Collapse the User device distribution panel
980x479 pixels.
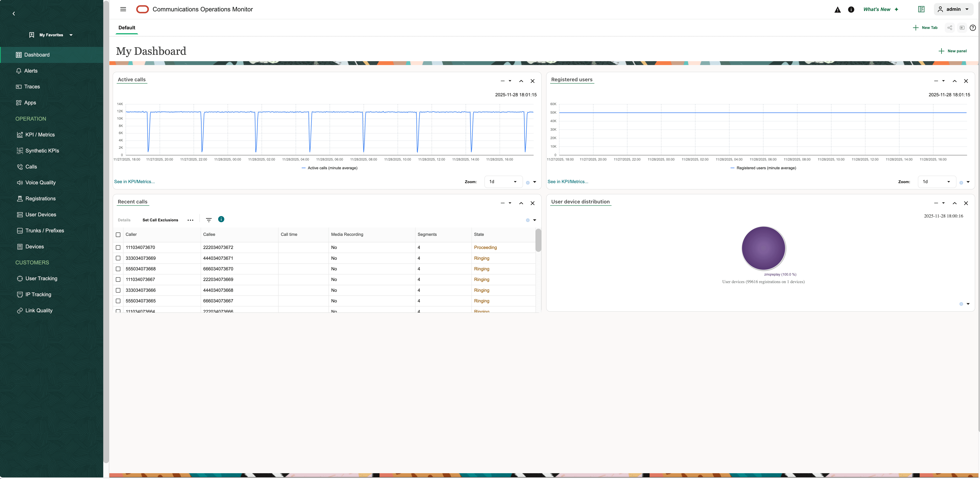(955, 203)
